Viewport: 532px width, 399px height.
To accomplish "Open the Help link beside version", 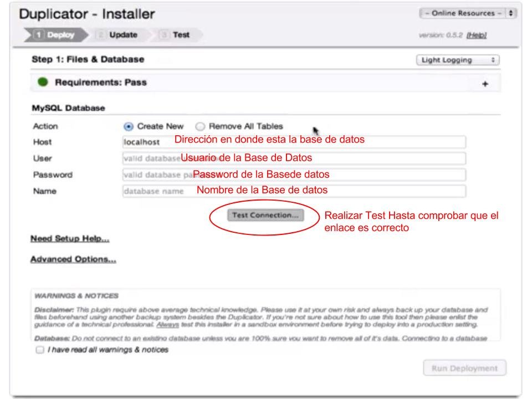I will tap(477, 35).
